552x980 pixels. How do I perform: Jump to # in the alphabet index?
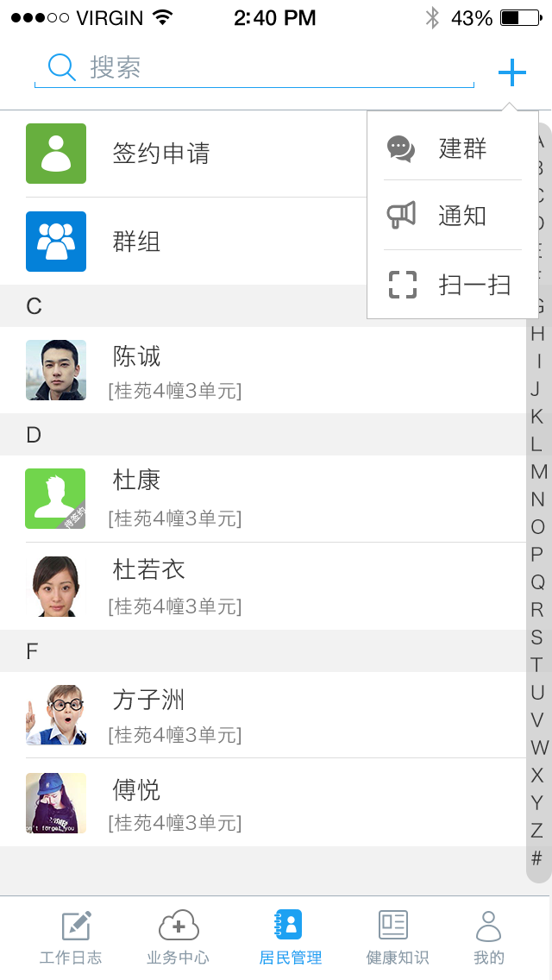(537, 858)
